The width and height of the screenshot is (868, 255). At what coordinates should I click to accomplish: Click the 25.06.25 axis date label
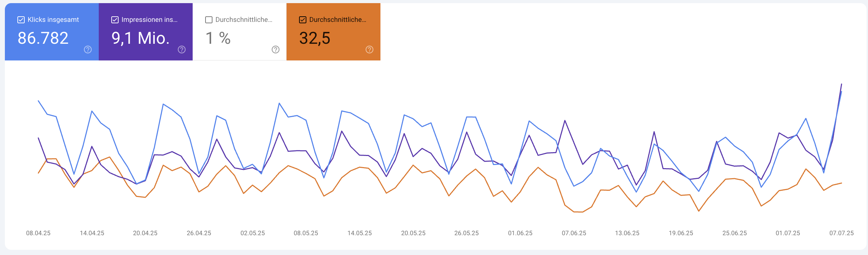734,233
